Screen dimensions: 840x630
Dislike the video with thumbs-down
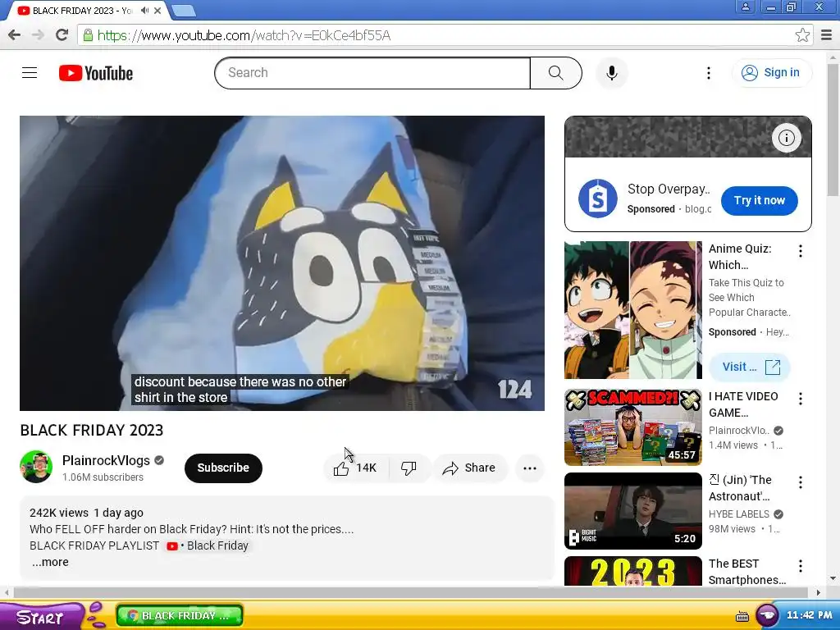(409, 468)
